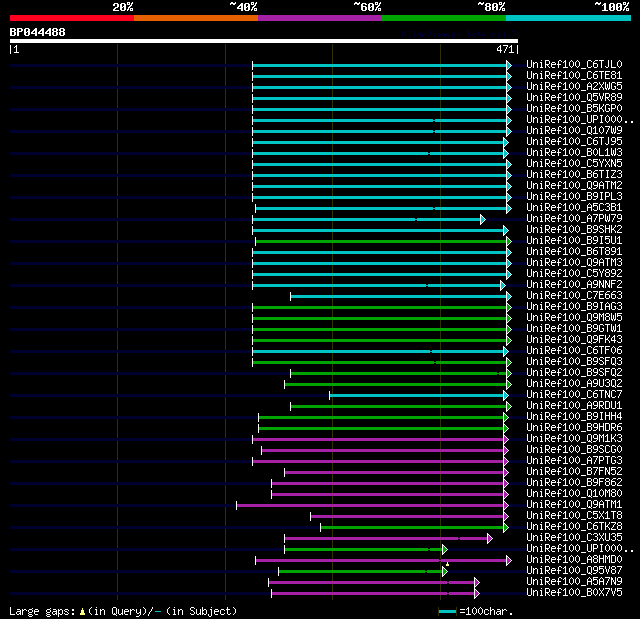Select the UniRef100_B9SFQ2 label
Image resolution: width=640 pixels, height=619 pixels.
[574, 373]
